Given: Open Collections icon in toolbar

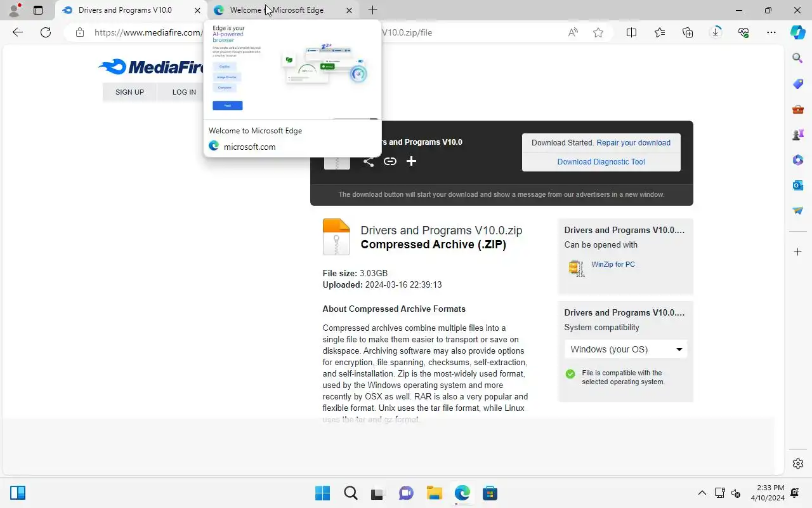Looking at the screenshot, I should [688, 32].
